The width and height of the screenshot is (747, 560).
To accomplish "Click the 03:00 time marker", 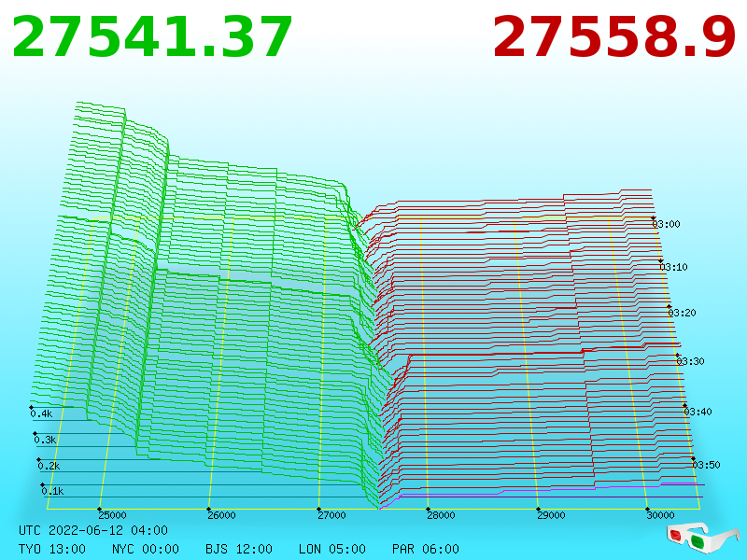I will click(666, 224).
